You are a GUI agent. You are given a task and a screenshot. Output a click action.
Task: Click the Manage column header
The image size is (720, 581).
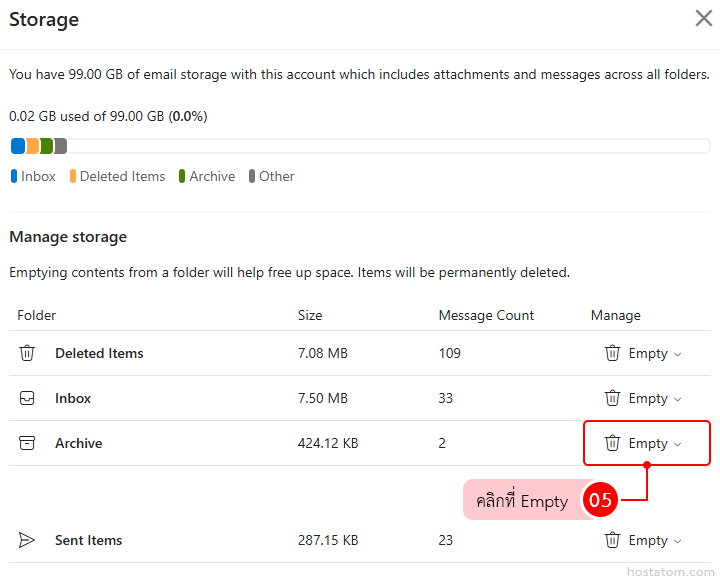615,315
